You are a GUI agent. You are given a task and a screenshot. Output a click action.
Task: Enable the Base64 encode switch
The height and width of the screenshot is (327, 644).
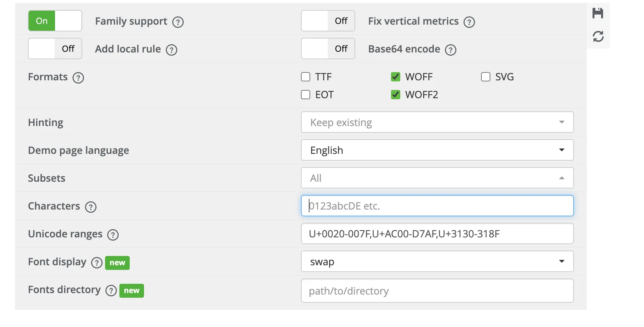point(328,49)
